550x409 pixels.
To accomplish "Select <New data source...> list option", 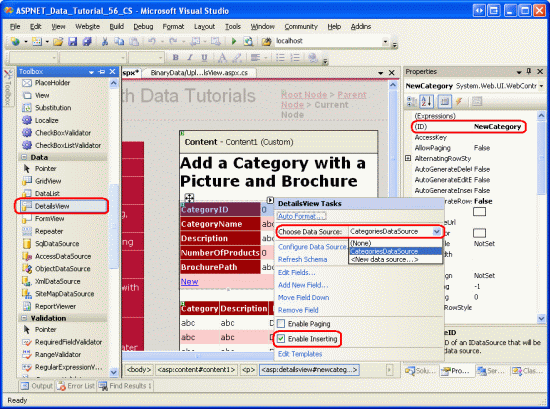I will [385, 260].
